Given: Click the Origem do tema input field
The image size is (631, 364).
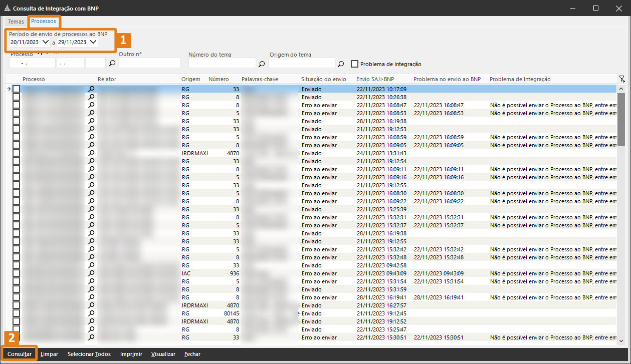Looking at the screenshot, I should pos(302,63).
